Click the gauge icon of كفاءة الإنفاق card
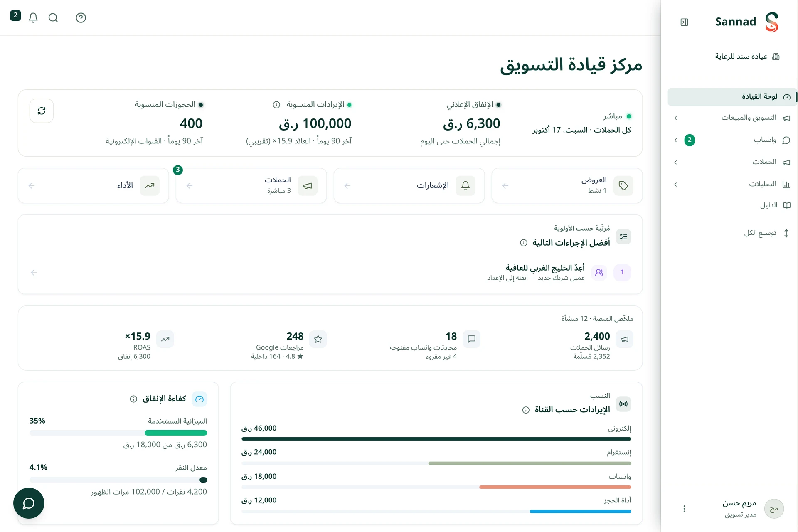 click(199, 399)
